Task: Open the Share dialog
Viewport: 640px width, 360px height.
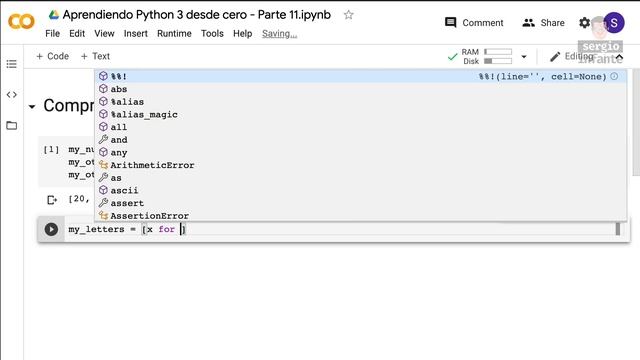Action: (x=543, y=23)
